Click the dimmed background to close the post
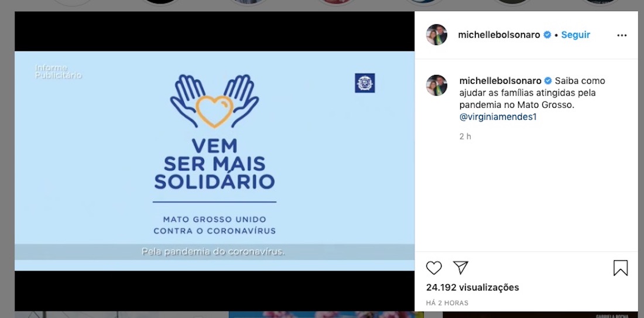Screen dimensions: 644x318 tap(7, 165)
